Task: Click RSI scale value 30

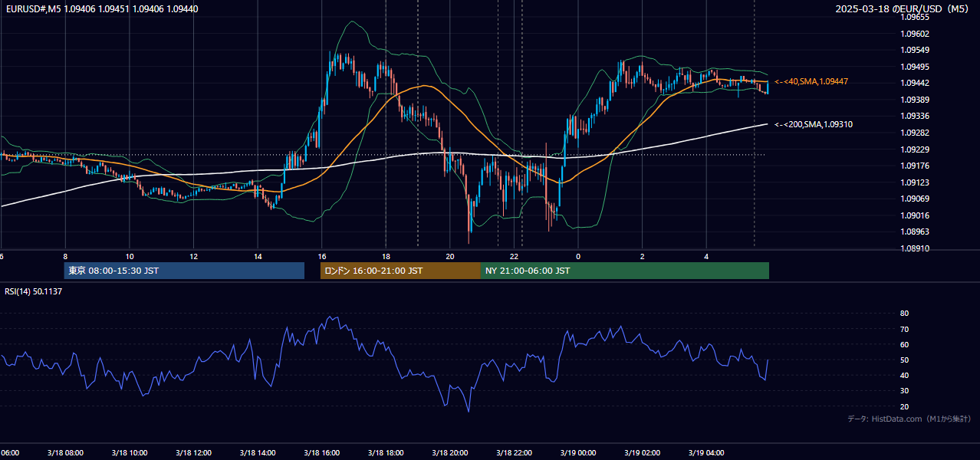Action: (x=904, y=390)
